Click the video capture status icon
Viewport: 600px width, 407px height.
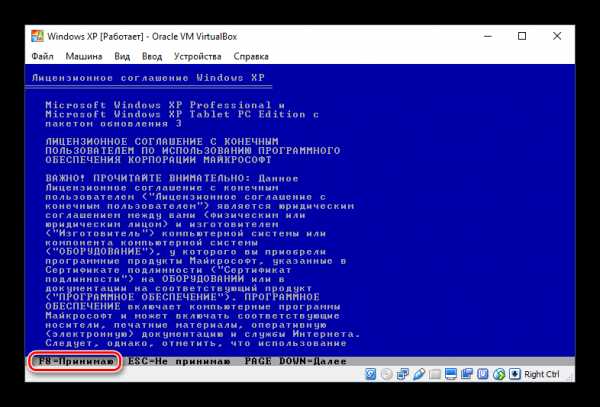467,374
